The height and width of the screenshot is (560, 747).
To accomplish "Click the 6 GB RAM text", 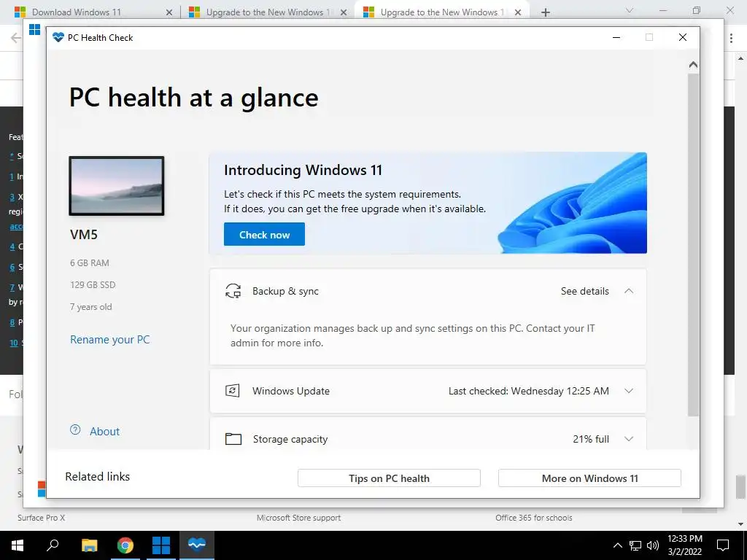I will (x=90, y=262).
